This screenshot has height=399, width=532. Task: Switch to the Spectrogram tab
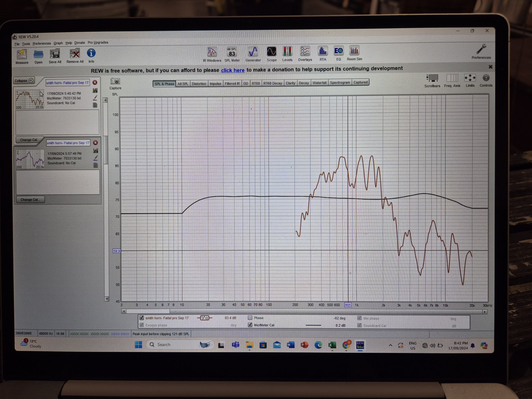click(340, 82)
